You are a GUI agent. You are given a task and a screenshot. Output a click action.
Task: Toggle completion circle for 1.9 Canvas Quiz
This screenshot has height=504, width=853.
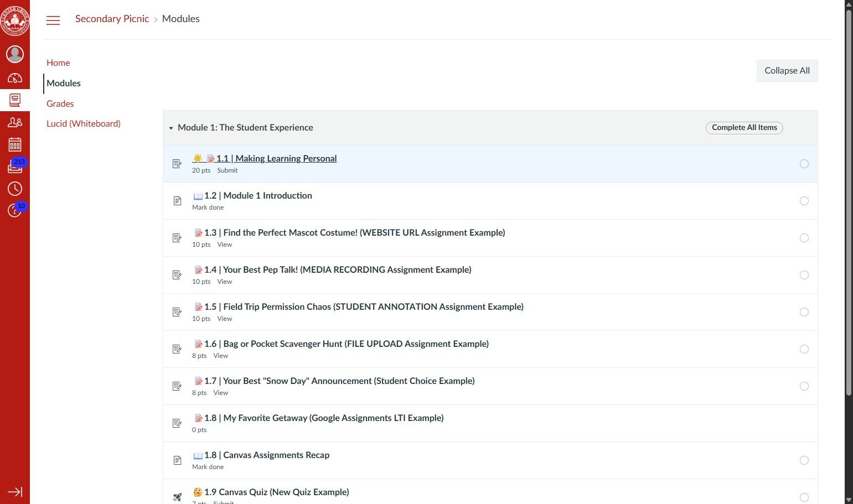tap(804, 497)
